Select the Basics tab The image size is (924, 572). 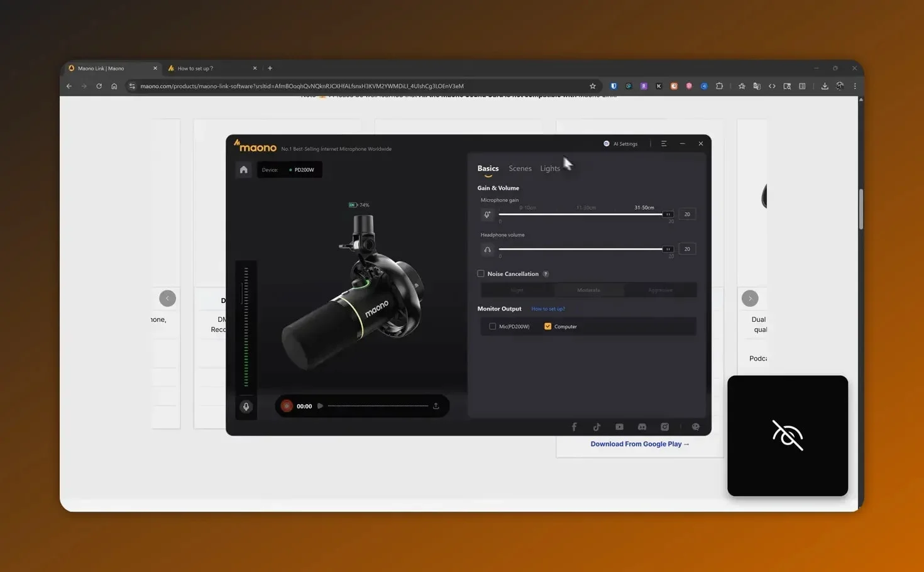click(488, 168)
